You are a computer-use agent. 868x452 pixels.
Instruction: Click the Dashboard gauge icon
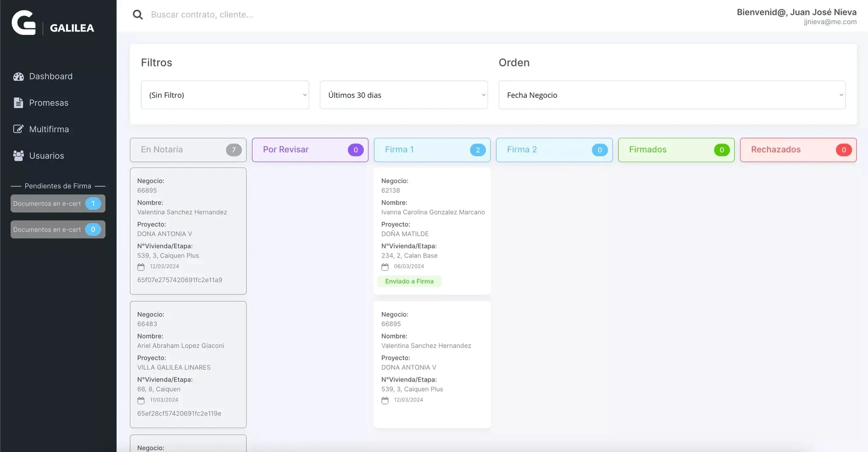pyautogui.click(x=18, y=77)
